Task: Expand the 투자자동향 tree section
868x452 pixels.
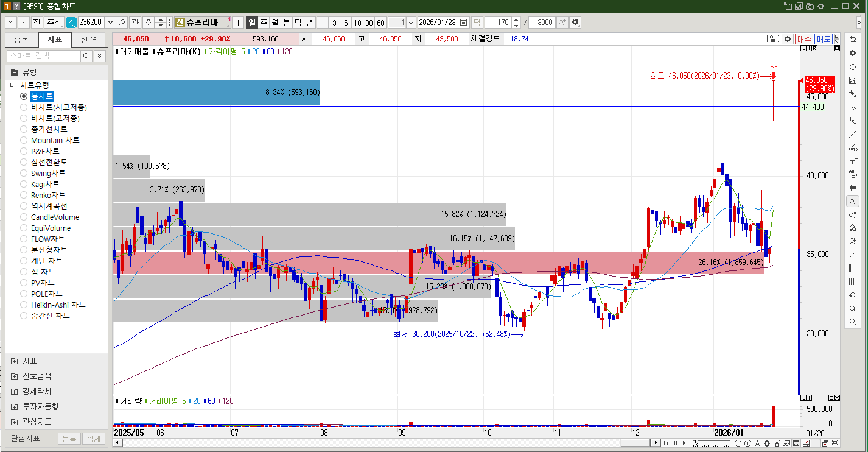Action: coord(14,406)
